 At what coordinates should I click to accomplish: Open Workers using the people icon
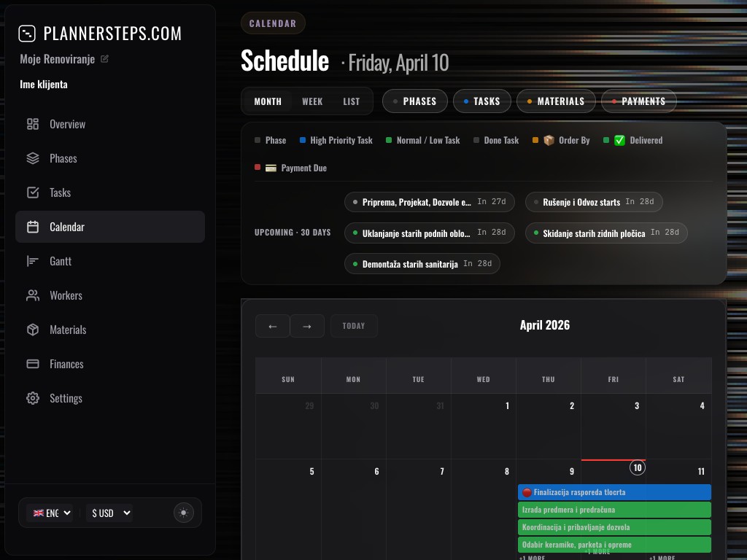point(33,295)
